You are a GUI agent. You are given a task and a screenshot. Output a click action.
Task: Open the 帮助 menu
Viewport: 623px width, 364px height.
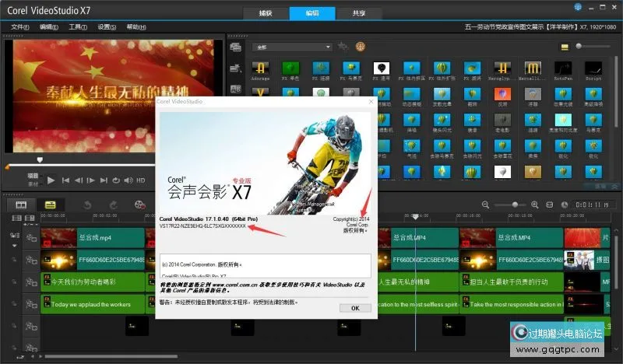pyautogui.click(x=136, y=27)
